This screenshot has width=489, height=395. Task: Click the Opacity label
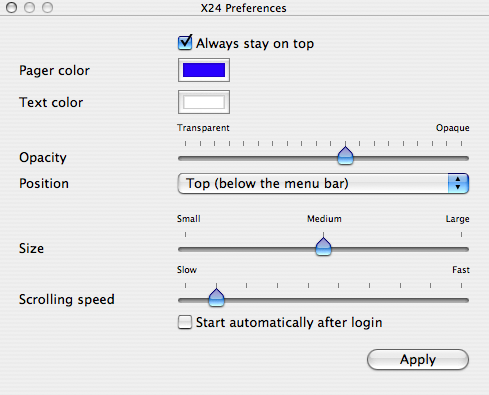tap(43, 158)
